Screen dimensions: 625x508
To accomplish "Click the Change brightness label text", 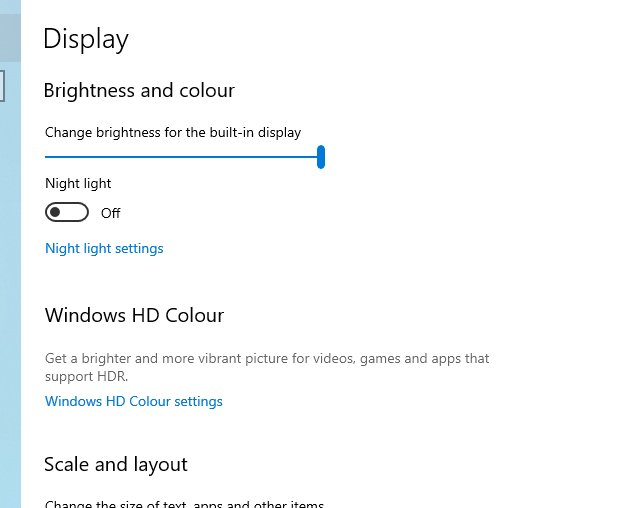I will click(173, 132).
